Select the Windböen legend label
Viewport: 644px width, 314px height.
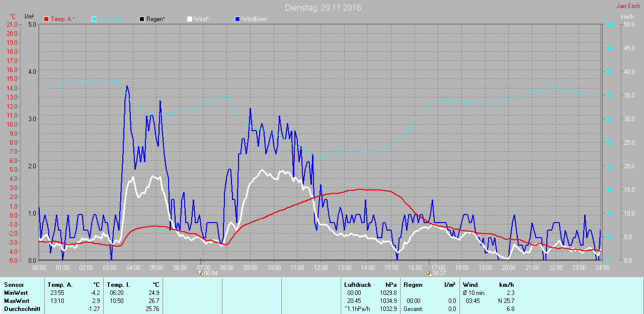coord(255,19)
